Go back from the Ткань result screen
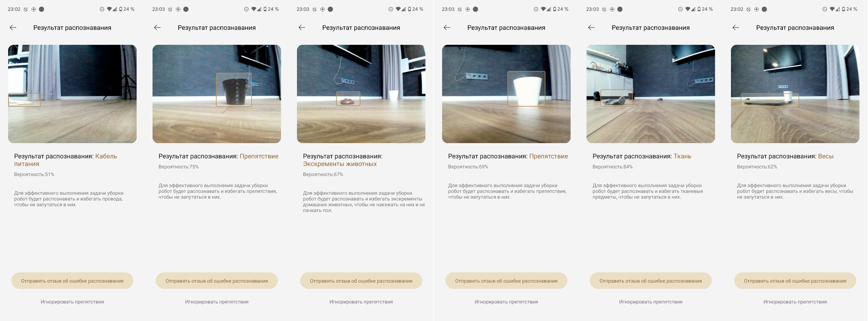Screen dimensions: 868x321 click(591, 27)
